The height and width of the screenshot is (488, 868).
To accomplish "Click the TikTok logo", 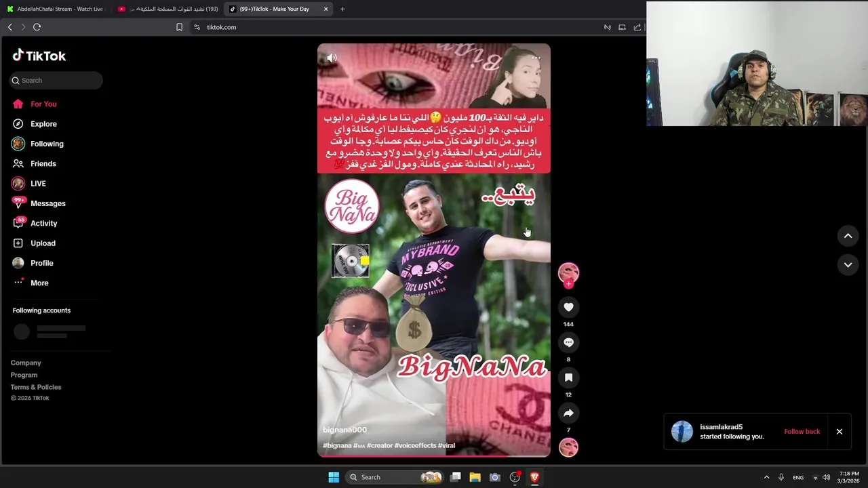I will [39, 56].
